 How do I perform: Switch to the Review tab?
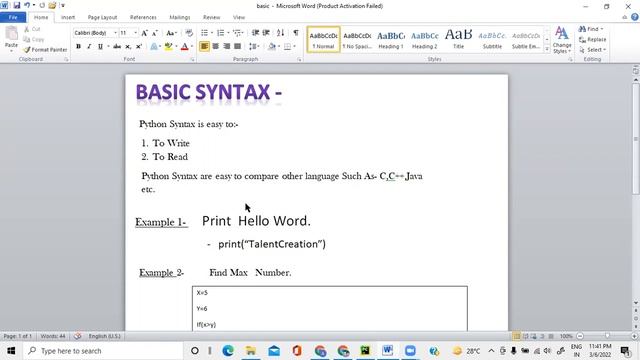(211, 17)
